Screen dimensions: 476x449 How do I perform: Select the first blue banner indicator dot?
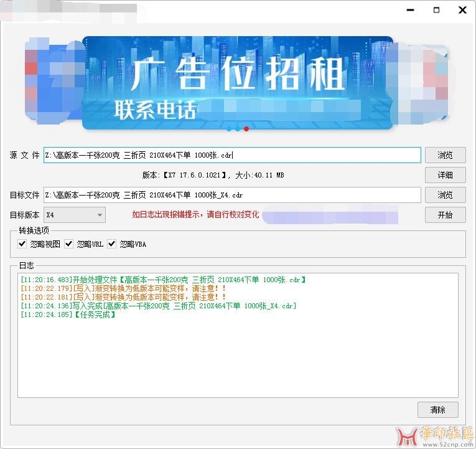[229, 129]
